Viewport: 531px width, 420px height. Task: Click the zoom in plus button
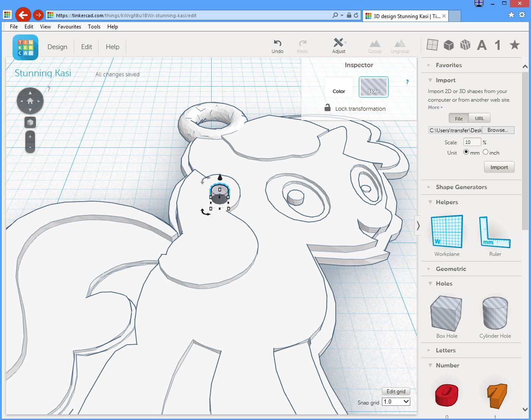click(30, 137)
